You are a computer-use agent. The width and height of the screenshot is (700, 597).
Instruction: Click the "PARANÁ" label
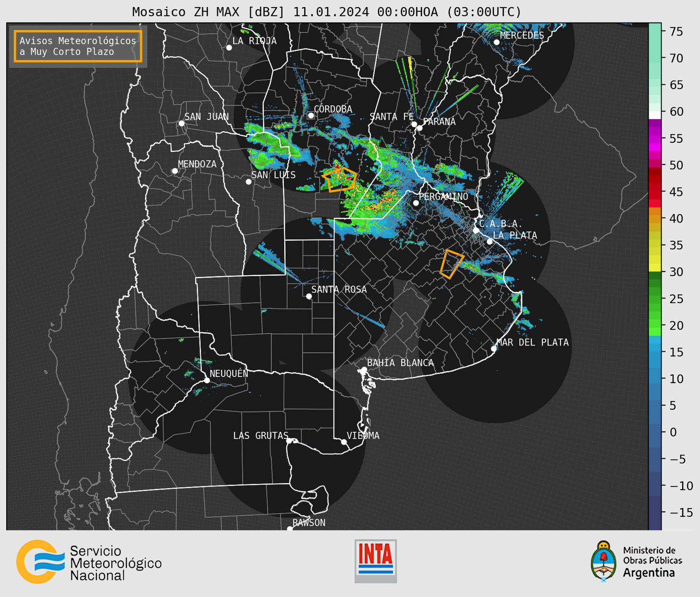(439, 121)
